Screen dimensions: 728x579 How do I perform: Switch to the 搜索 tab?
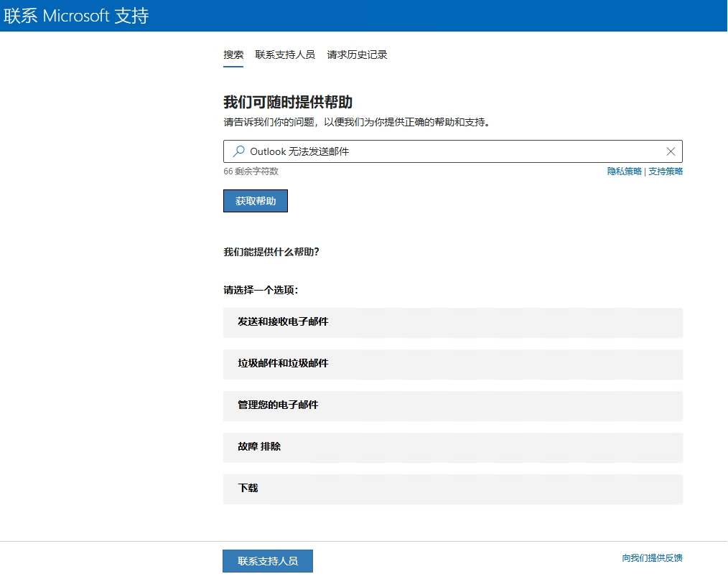(x=233, y=55)
